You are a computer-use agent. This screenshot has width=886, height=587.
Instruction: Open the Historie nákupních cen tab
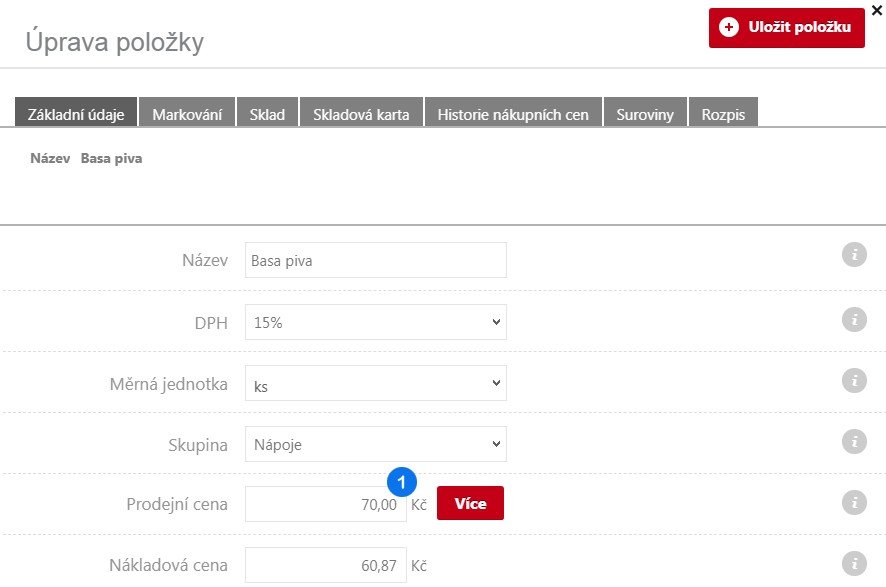(x=514, y=113)
